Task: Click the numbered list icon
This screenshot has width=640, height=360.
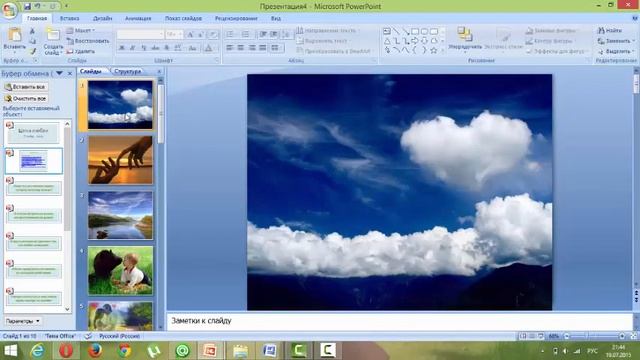Action: coord(246,34)
